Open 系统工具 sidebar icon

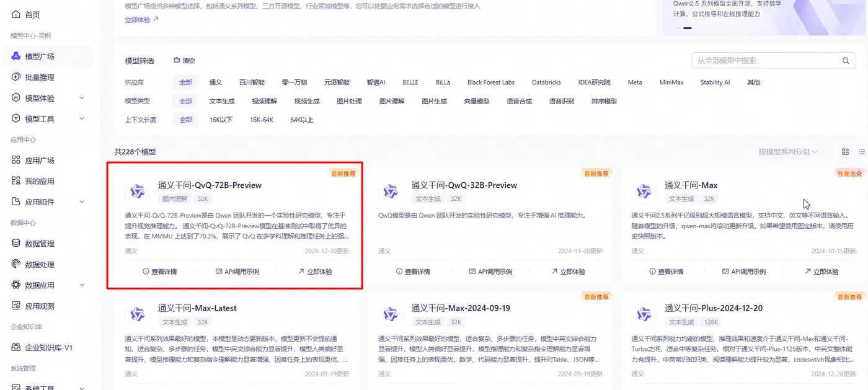click(x=16, y=387)
